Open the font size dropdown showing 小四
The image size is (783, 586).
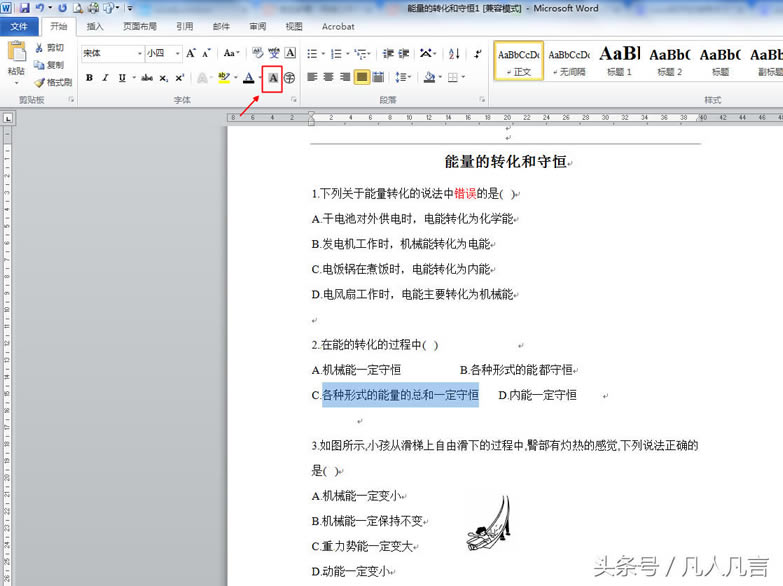click(178, 53)
